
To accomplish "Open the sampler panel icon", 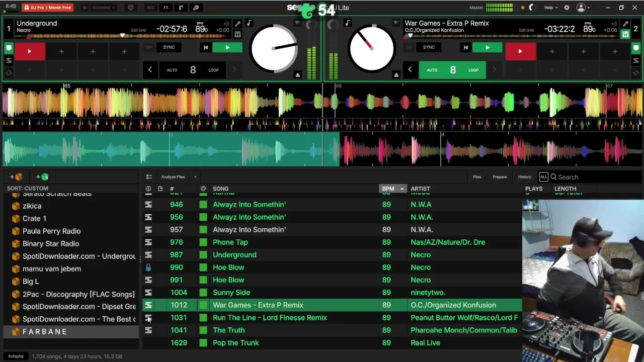I will click(x=181, y=8).
